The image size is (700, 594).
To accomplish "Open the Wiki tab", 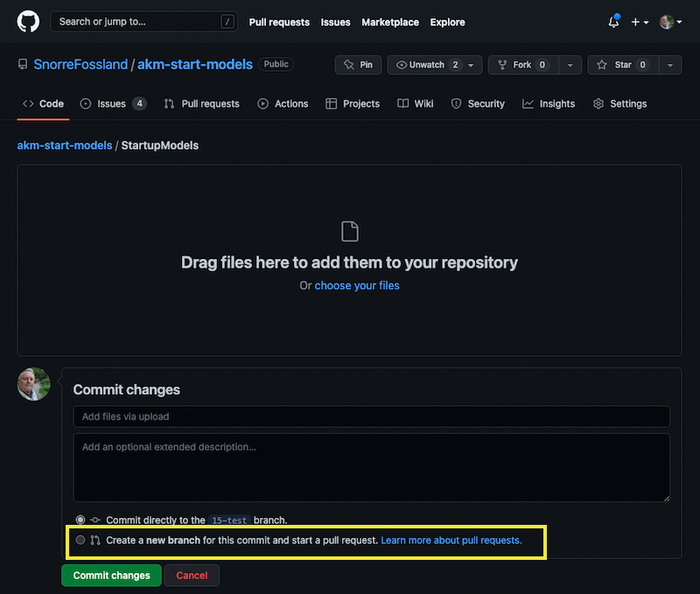I will tap(415, 104).
